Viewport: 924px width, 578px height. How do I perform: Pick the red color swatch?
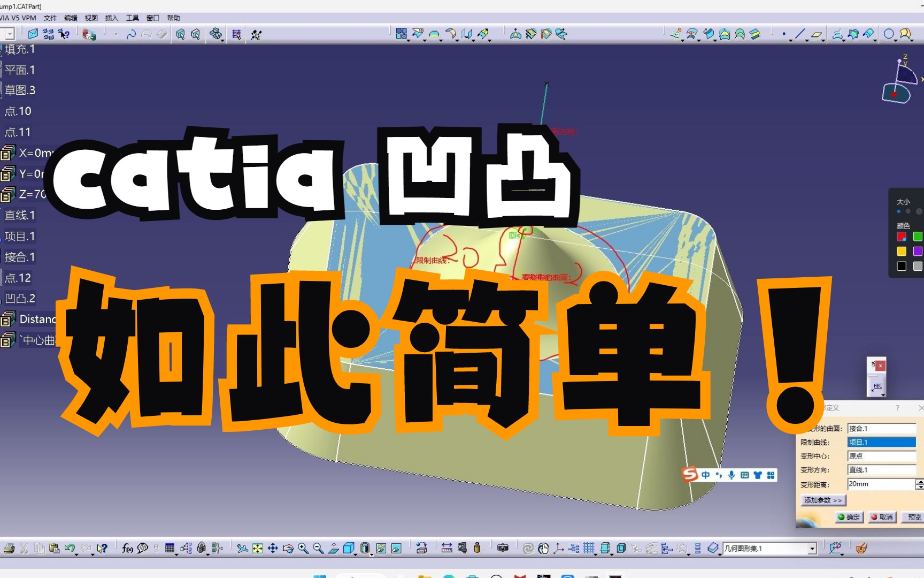coord(902,237)
